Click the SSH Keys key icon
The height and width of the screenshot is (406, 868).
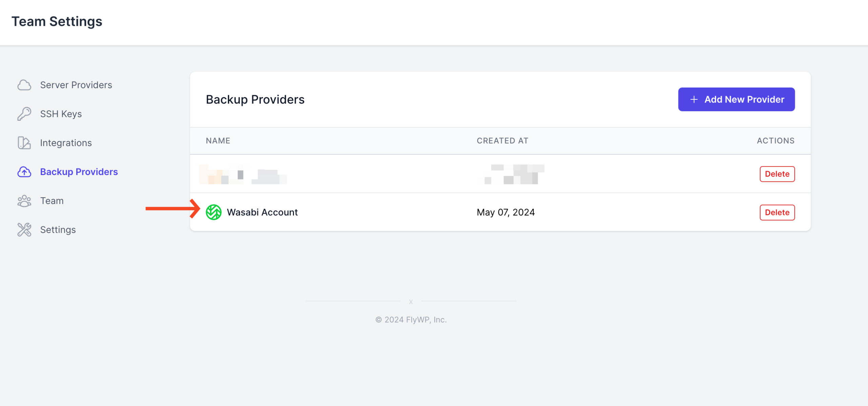pyautogui.click(x=24, y=114)
